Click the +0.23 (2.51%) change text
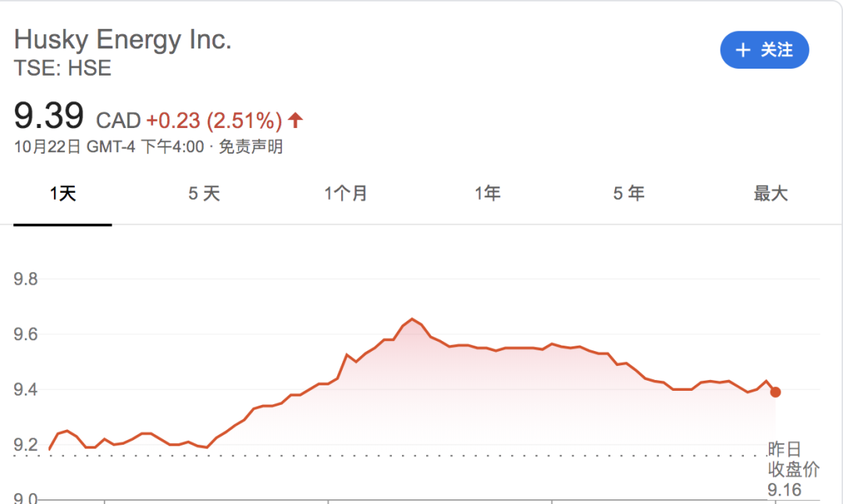843x504 pixels. tap(214, 121)
